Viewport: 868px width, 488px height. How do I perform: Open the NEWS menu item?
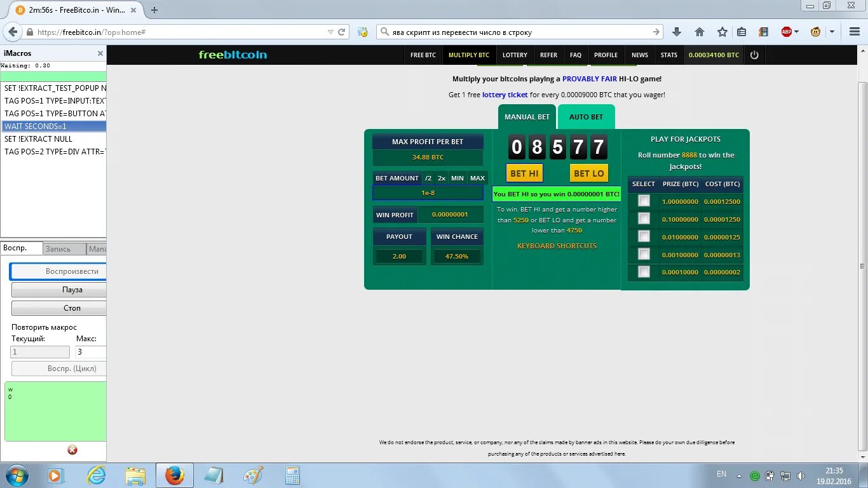[640, 55]
